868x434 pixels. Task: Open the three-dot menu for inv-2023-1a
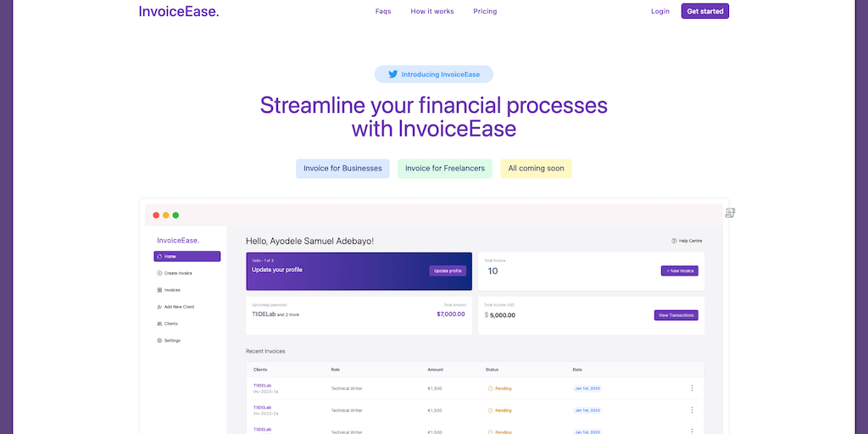pyautogui.click(x=692, y=388)
